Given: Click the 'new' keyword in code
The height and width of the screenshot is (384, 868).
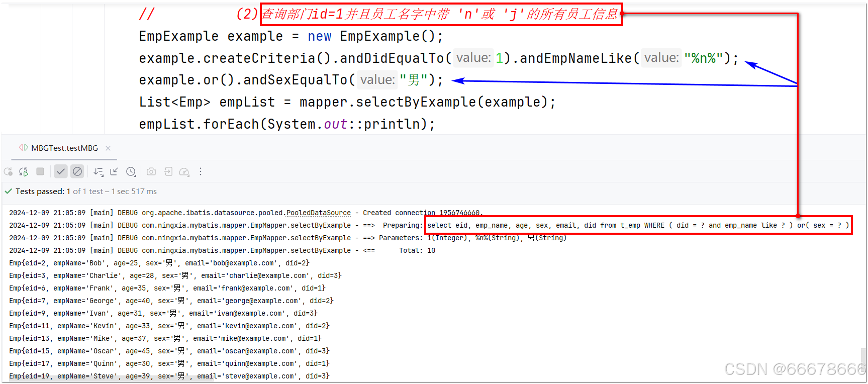Looking at the screenshot, I should [x=319, y=36].
